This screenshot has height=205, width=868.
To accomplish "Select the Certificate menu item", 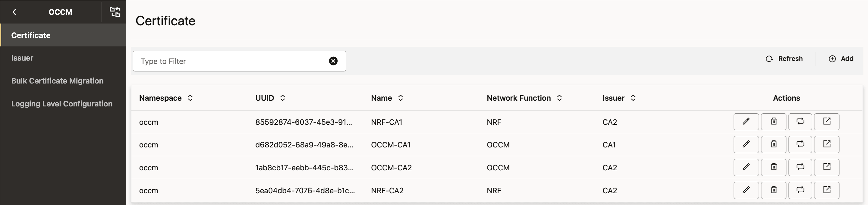I will point(63,35).
